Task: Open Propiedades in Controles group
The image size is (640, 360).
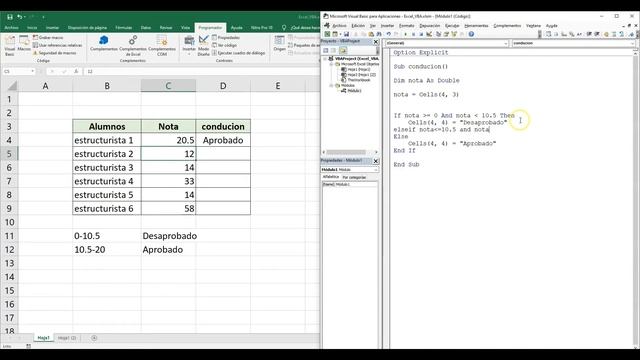Action: pos(226,38)
